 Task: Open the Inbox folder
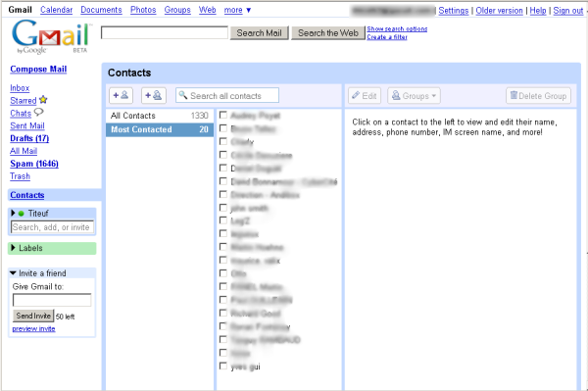20,88
